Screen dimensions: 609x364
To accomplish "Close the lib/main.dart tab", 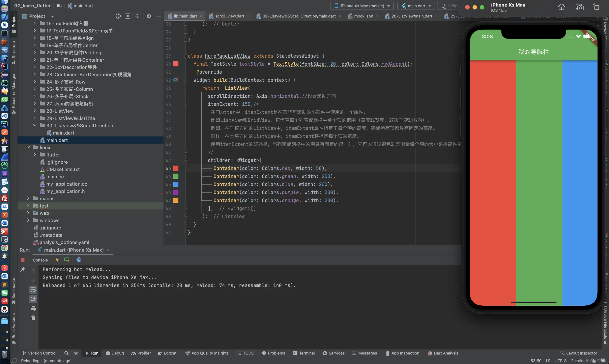I will coord(201,16).
